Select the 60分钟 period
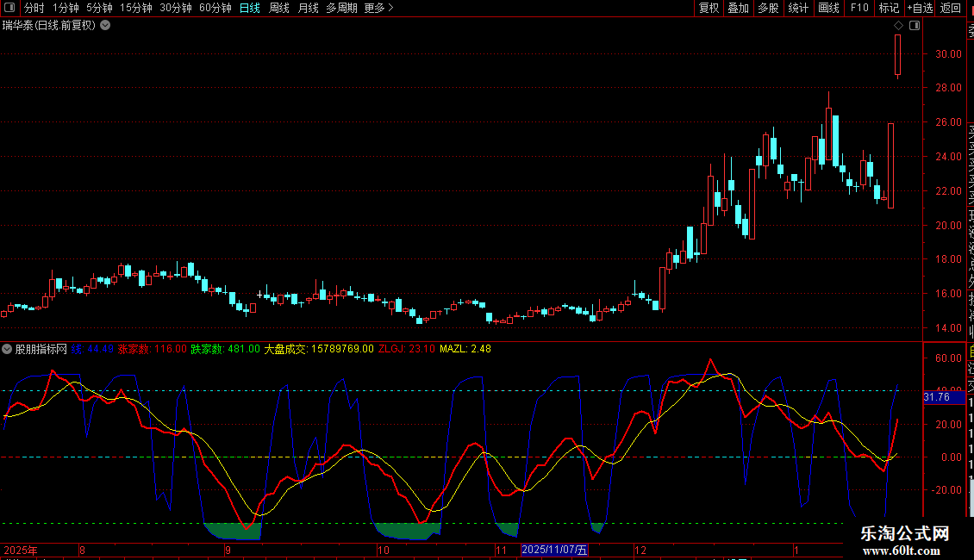974x560 pixels. (x=215, y=8)
